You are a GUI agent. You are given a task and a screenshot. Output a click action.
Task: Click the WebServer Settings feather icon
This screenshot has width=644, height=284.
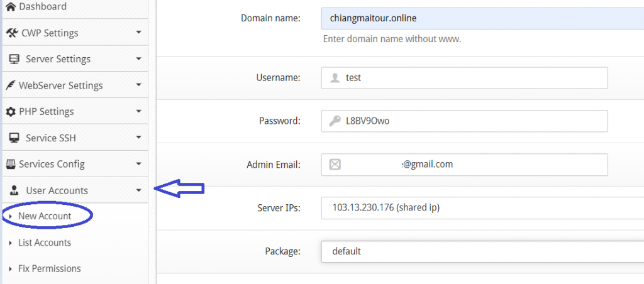point(10,85)
